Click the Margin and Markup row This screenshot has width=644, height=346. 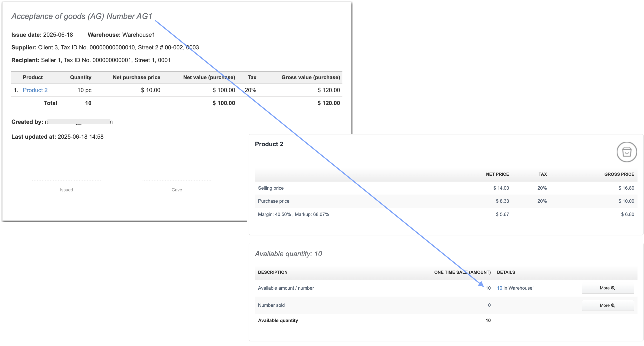coord(293,214)
